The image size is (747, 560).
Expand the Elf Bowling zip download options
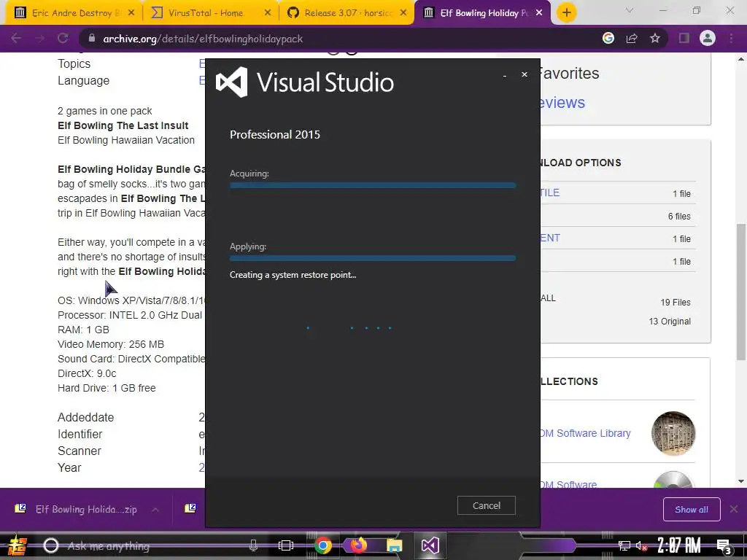pos(155,510)
